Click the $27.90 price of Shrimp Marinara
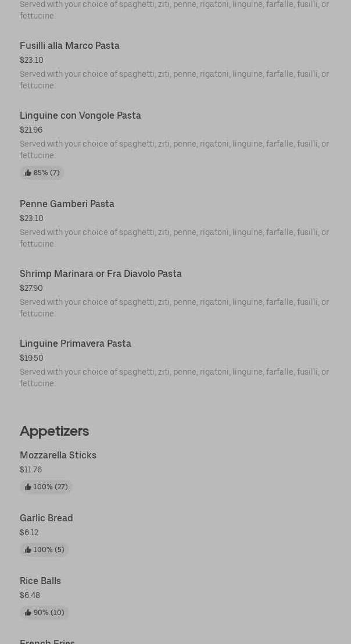 pyautogui.click(x=31, y=289)
